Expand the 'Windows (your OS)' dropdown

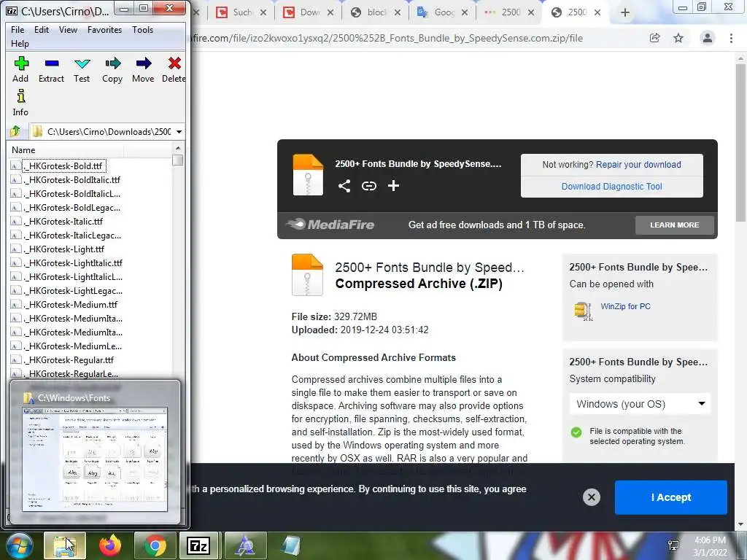(x=640, y=404)
